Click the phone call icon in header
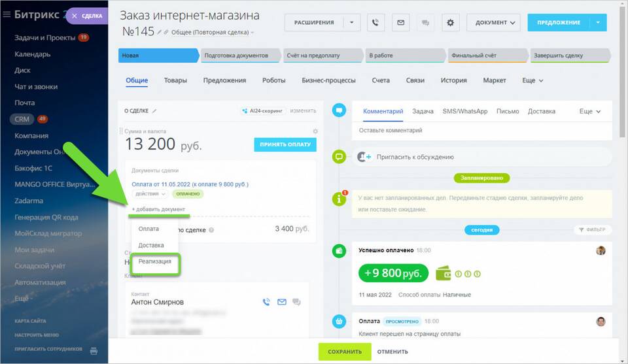Viewport: 628px width, 364px height. click(376, 23)
